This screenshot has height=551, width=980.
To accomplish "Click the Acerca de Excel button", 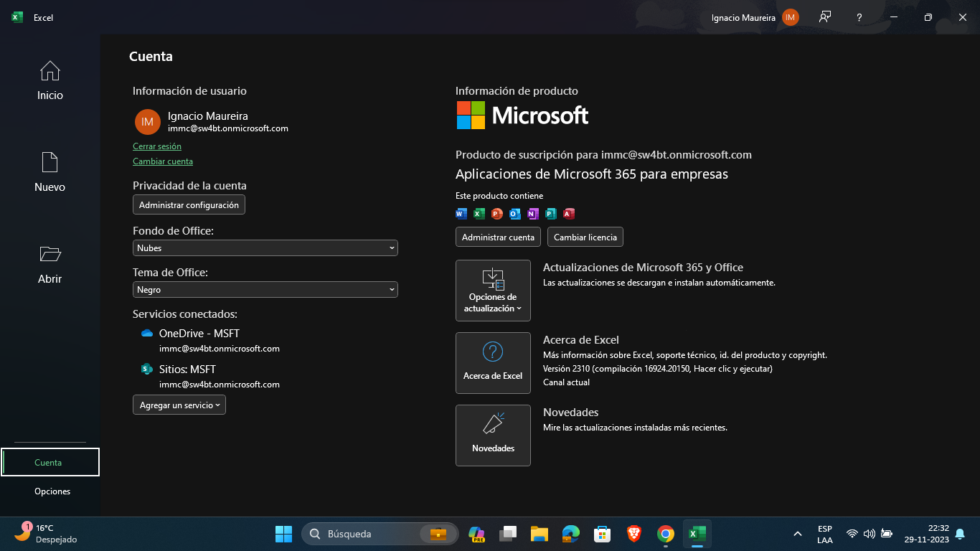I will (x=493, y=362).
